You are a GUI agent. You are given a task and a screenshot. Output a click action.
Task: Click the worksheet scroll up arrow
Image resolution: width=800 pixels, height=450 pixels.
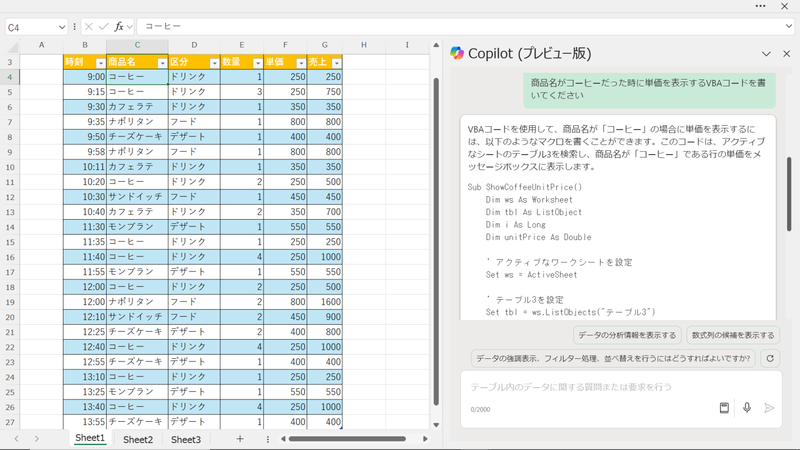436,45
